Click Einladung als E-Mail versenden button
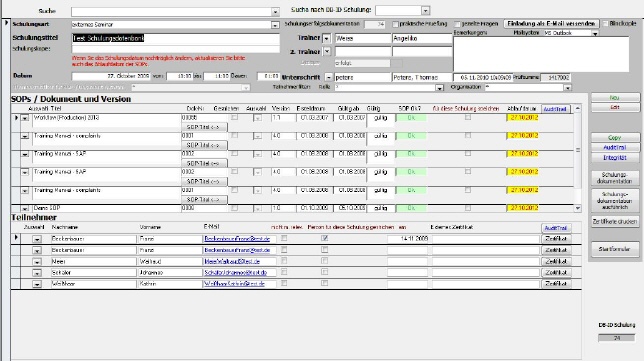 [551, 24]
